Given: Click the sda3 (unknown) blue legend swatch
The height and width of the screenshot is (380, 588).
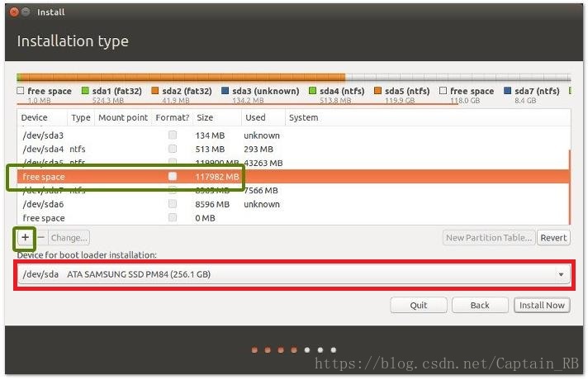Looking at the screenshot, I should pos(225,91).
